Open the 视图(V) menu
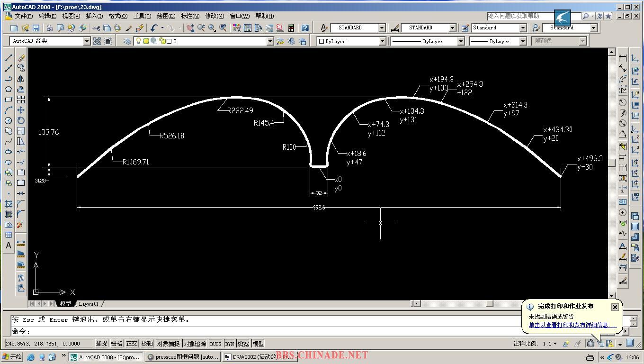Screen dimensions: 644x364 (71, 16)
